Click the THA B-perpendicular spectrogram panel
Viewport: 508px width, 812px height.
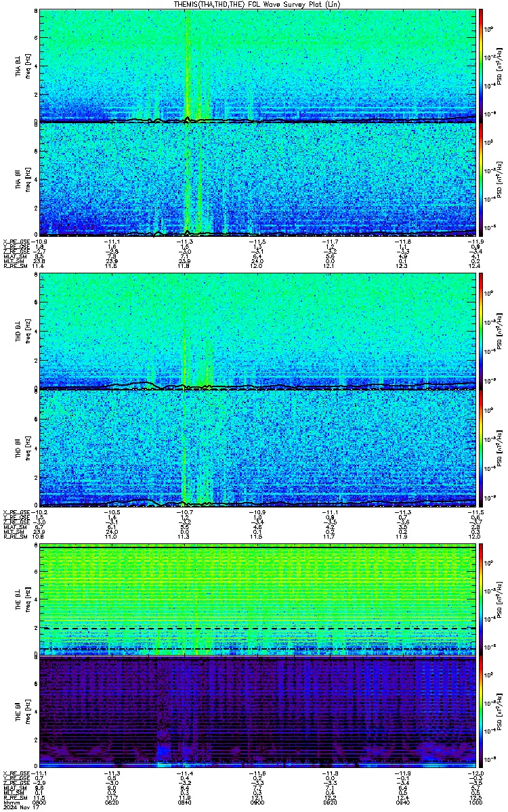257,66
